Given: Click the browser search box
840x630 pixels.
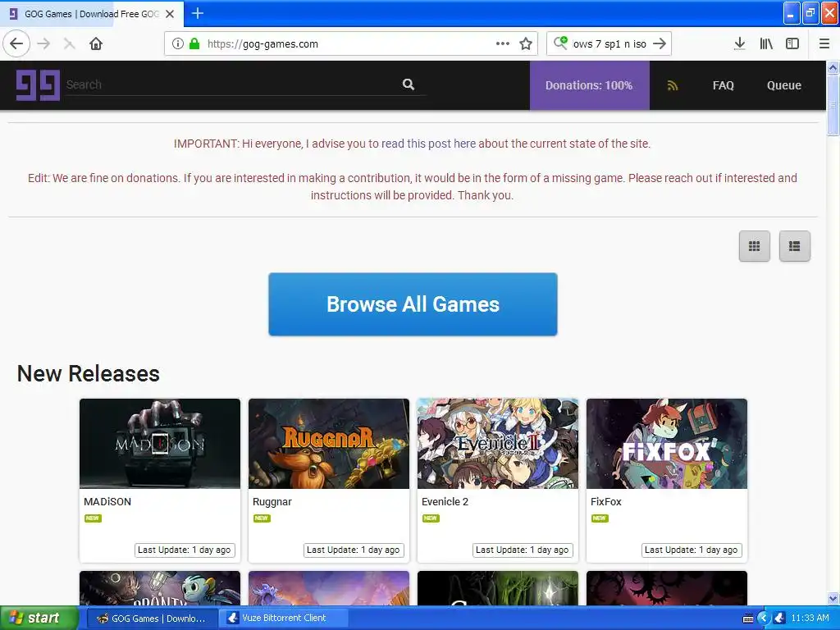Looking at the screenshot, I should pos(609,43).
